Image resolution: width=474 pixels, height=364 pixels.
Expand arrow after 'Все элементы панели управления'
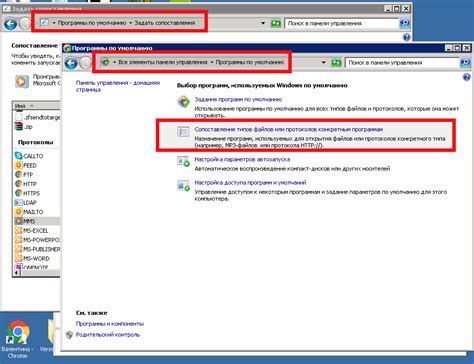[x=212, y=62]
